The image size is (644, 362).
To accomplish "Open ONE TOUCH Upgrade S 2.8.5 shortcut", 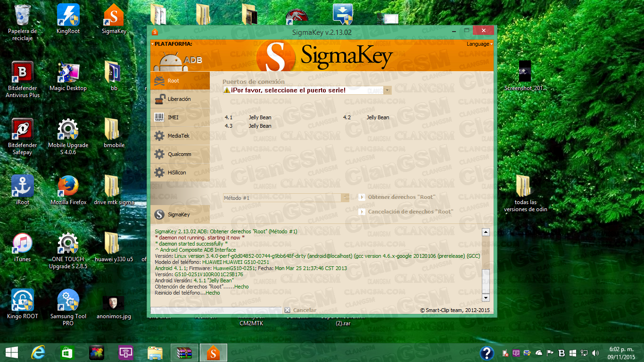I will click(x=68, y=250).
